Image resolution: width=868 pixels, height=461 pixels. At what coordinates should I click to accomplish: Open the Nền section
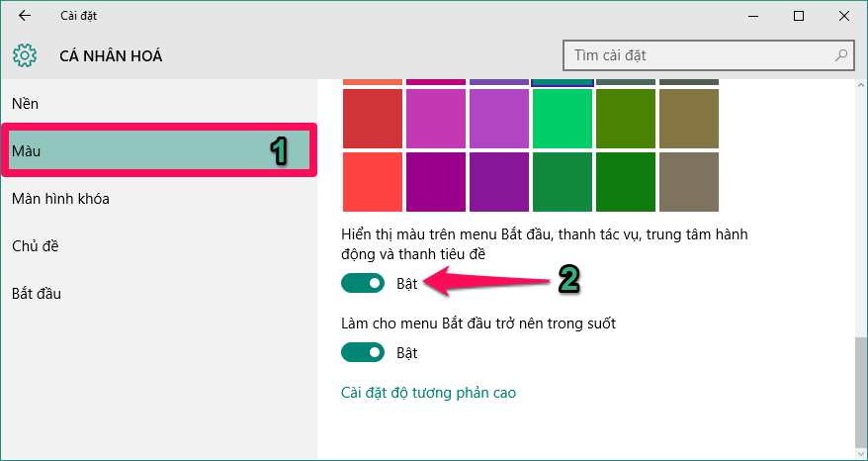pos(26,103)
